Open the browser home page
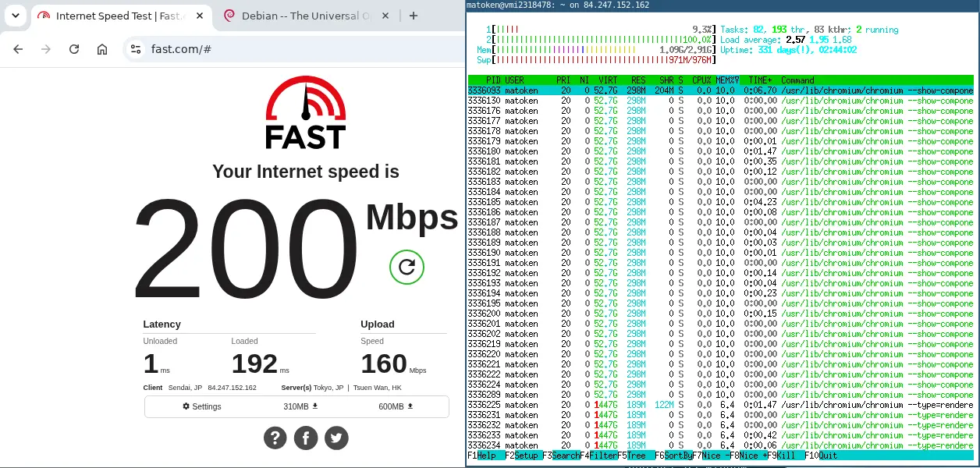 point(102,49)
